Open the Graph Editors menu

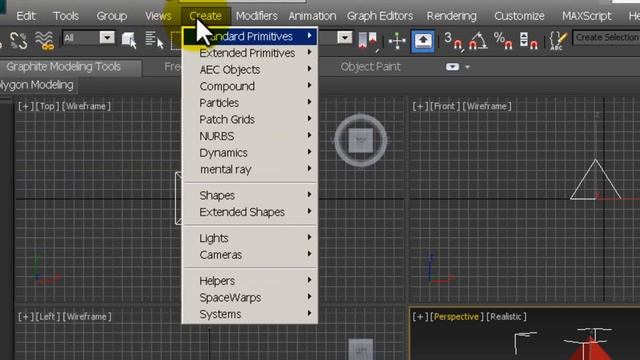[x=380, y=16]
